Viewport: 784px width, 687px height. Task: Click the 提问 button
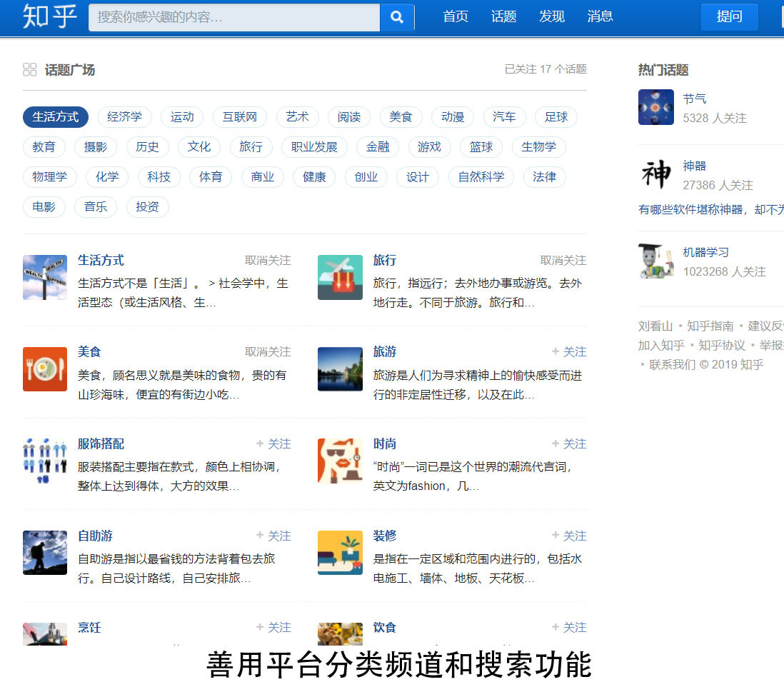pyautogui.click(x=729, y=16)
